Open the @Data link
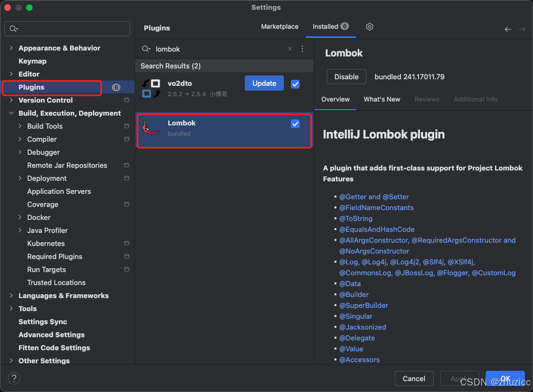The image size is (533, 392). click(x=350, y=283)
